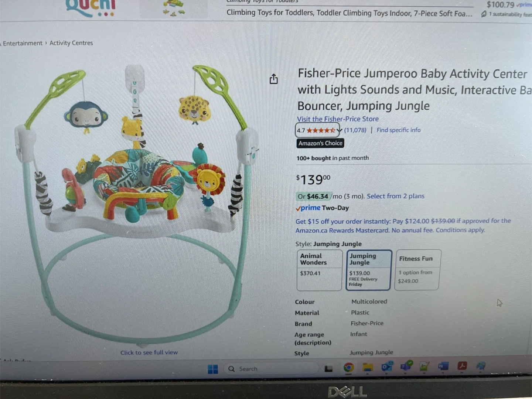This screenshot has width=532, height=399.
Task: Open Microsoft Word from the taskbar
Action: point(443,366)
